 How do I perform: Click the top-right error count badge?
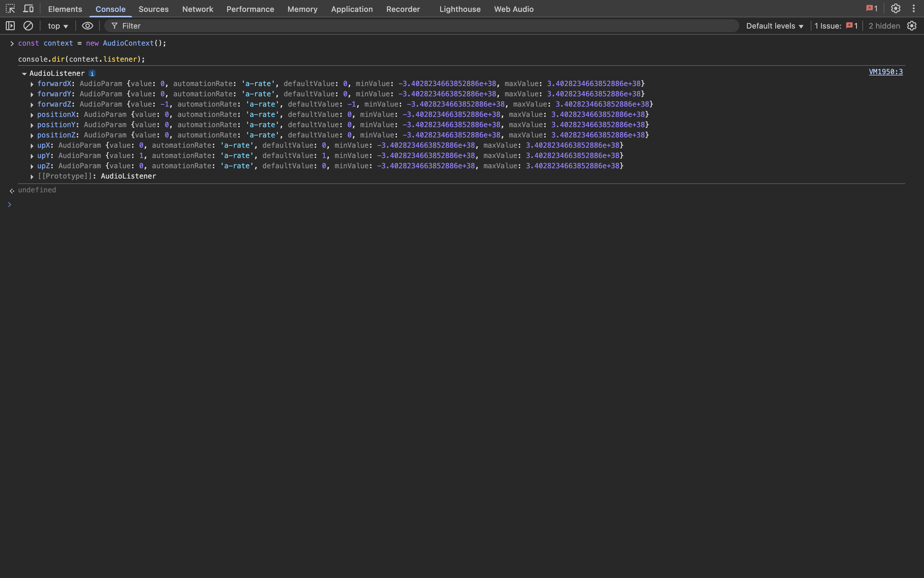(872, 8)
